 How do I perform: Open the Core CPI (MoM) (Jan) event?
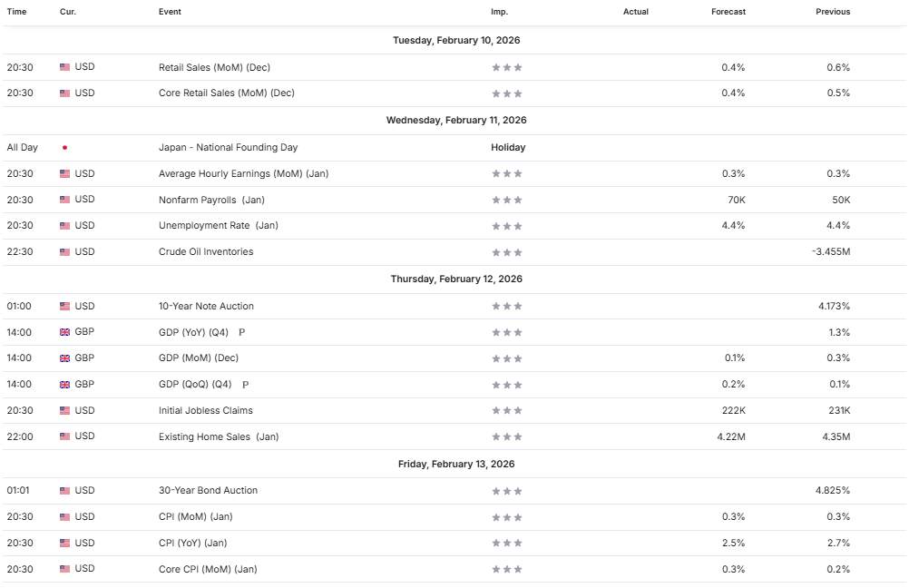pyautogui.click(x=208, y=569)
